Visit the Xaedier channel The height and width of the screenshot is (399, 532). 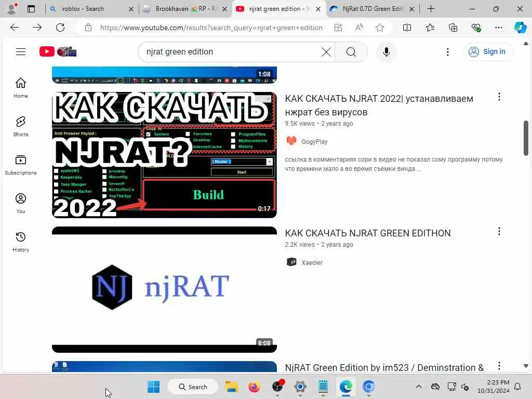point(312,262)
